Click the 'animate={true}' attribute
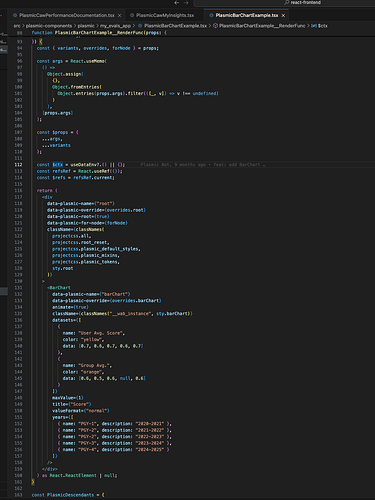Viewport: 375px width, 500px height. point(70,307)
